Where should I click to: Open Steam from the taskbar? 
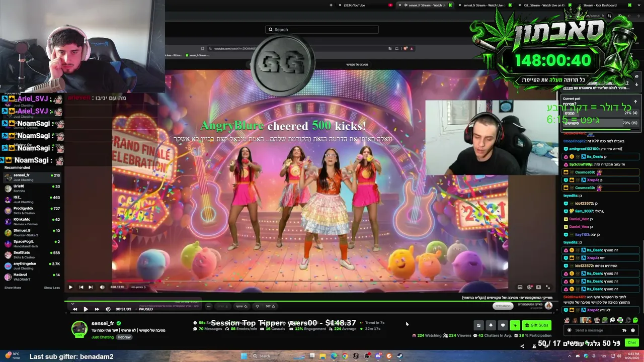pos(400,356)
